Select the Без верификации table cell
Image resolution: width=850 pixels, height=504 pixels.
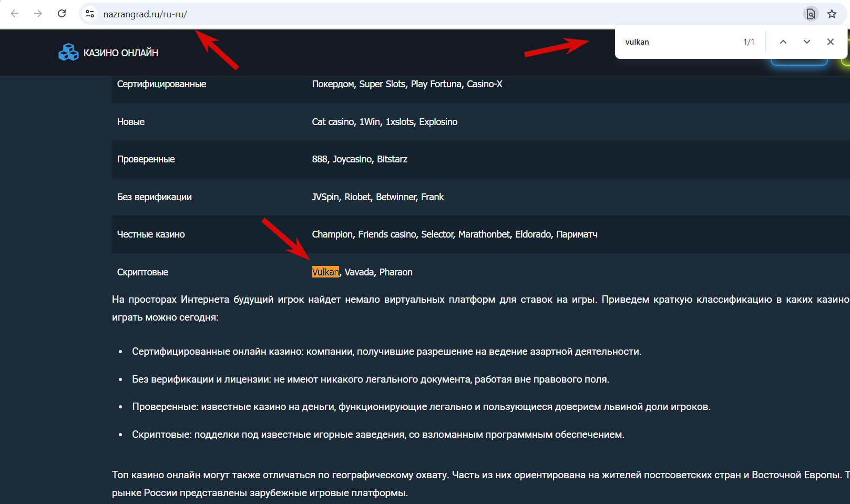coord(155,197)
